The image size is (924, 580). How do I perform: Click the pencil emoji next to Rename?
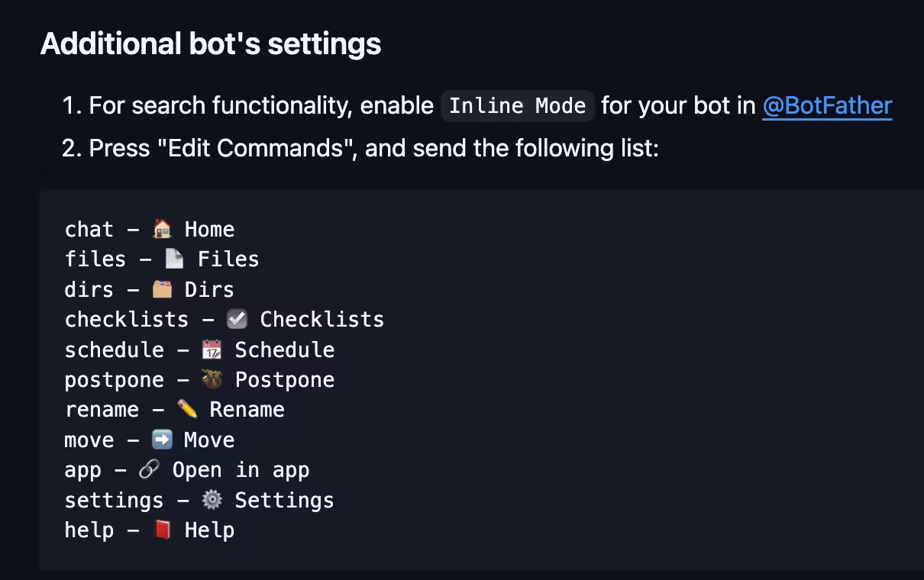pyautogui.click(x=187, y=409)
